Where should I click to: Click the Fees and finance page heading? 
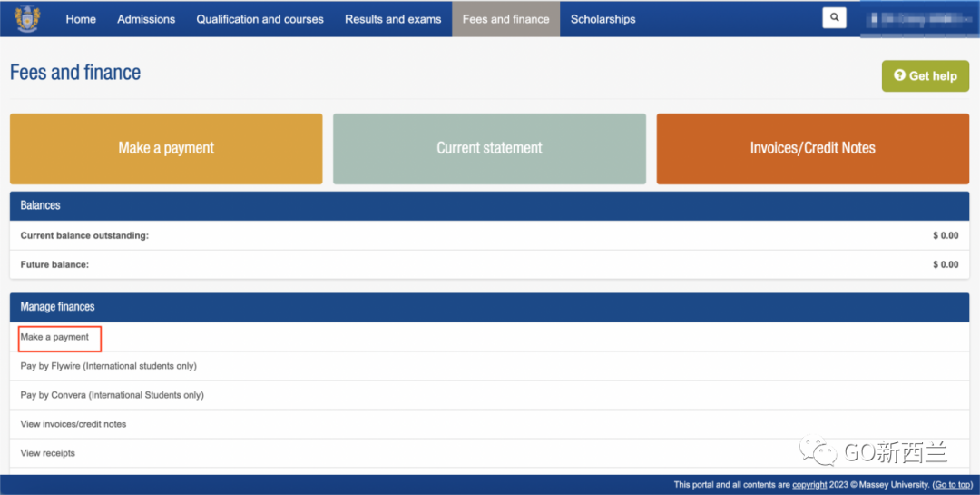pyautogui.click(x=75, y=73)
